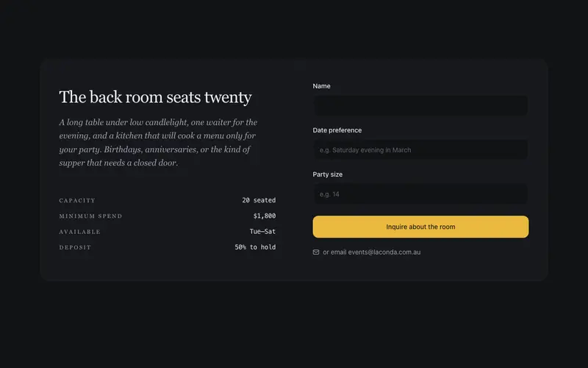
Task: Select the Party size input field
Action: 420,194
